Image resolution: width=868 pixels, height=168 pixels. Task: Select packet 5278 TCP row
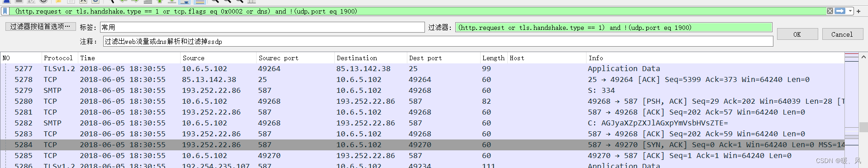click(x=422, y=80)
